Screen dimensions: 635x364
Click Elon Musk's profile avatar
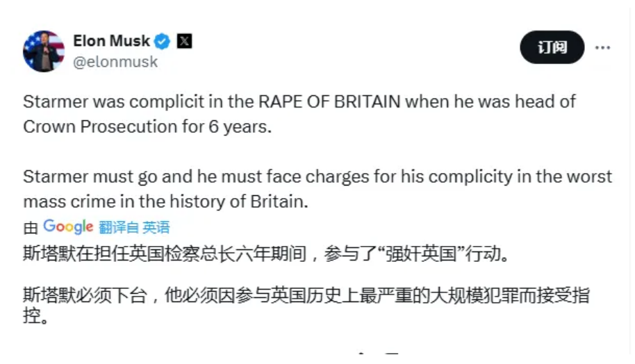[44, 51]
